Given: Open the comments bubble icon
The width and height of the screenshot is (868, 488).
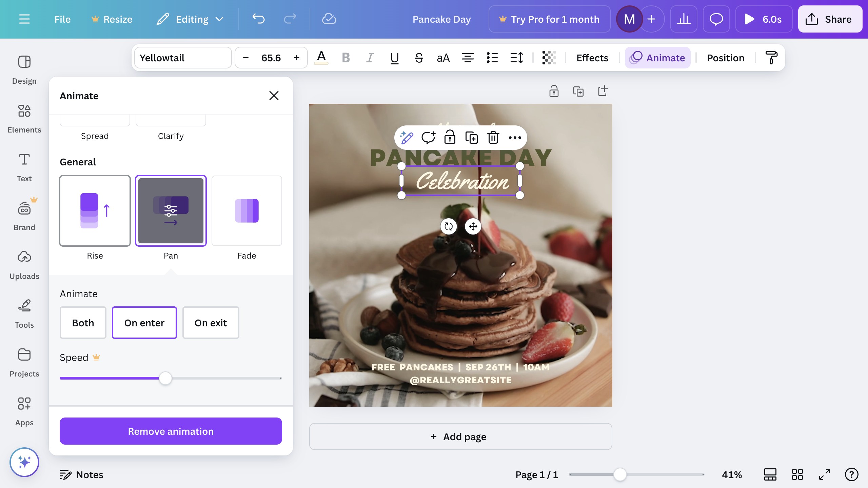Looking at the screenshot, I should pos(716,19).
